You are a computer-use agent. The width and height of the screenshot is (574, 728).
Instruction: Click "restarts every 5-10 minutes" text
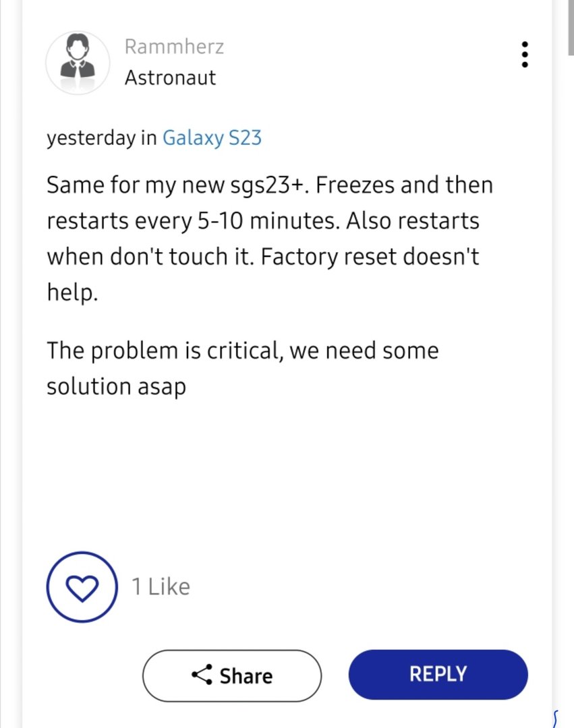click(x=192, y=221)
